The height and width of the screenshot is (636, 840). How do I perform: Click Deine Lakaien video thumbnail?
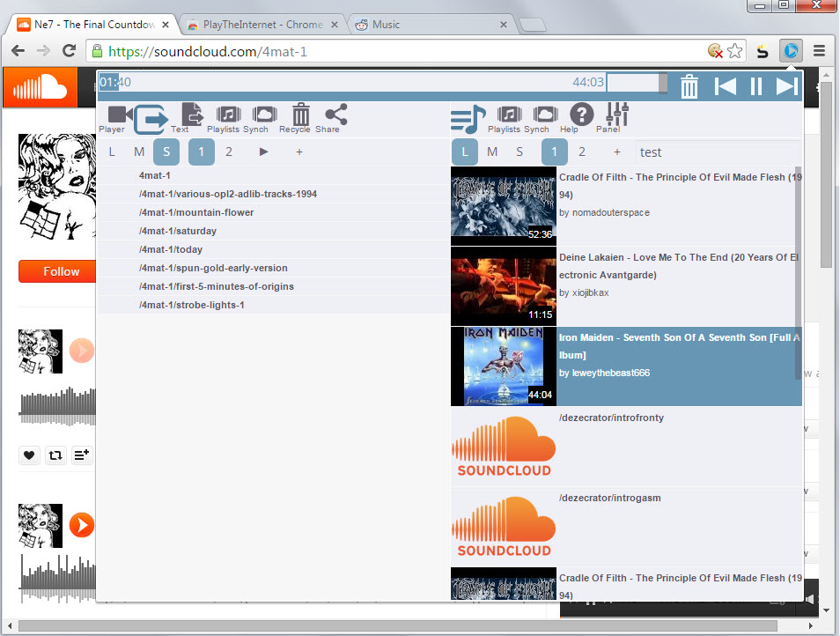[504, 286]
